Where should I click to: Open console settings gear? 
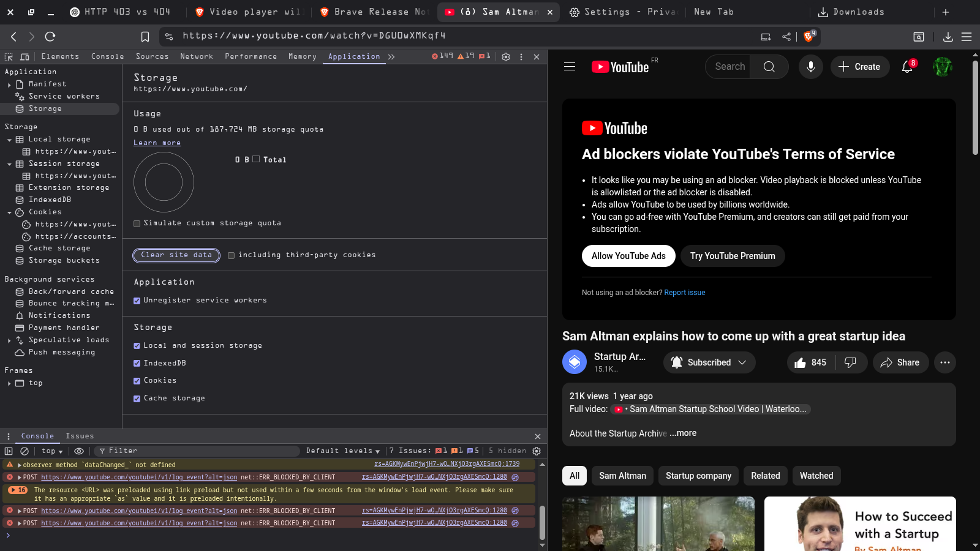pos(537,451)
